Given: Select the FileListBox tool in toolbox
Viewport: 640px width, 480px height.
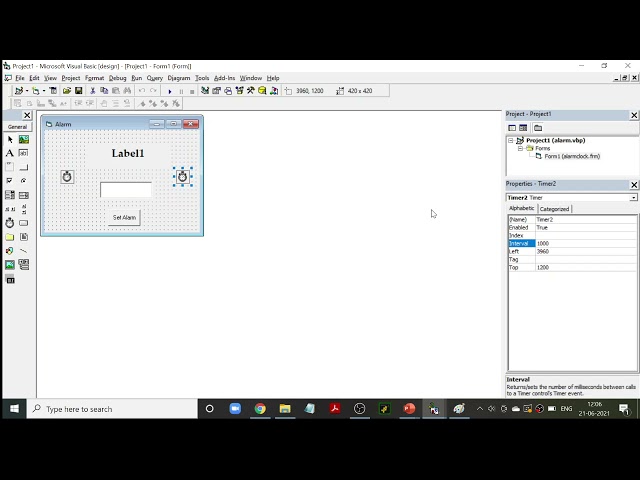Looking at the screenshot, I should click(24, 237).
